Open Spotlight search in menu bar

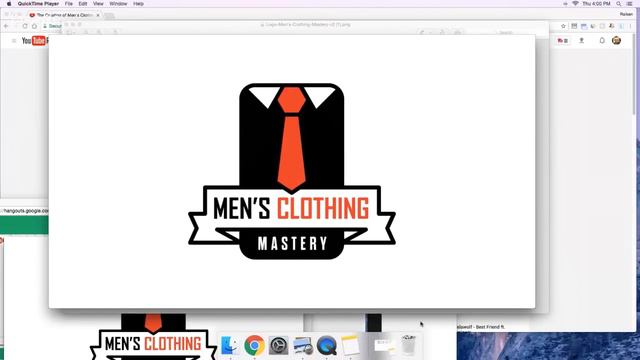click(x=619, y=4)
